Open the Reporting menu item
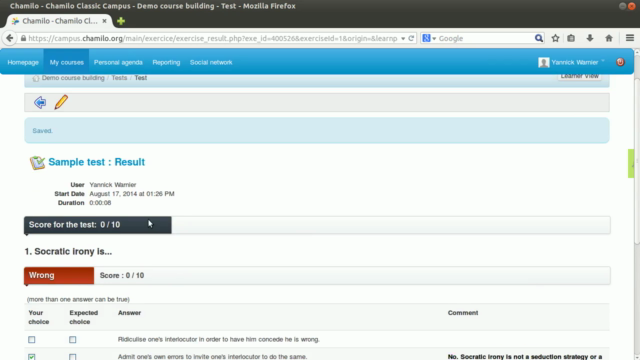640x360 pixels. click(x=166, y=62)
